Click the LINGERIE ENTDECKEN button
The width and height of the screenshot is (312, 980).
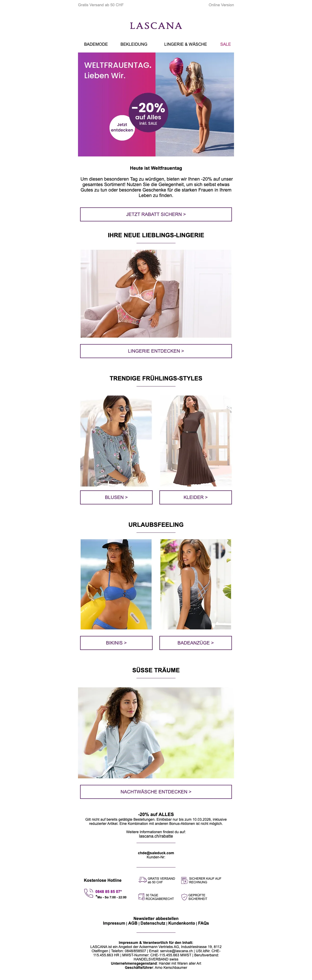[x=156, y=351]
